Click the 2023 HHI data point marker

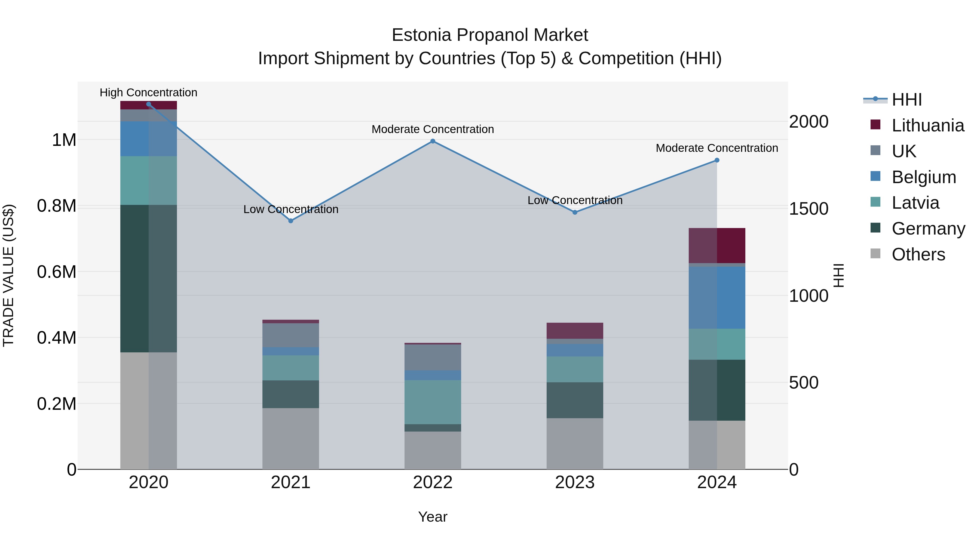(x=575, y=213)
